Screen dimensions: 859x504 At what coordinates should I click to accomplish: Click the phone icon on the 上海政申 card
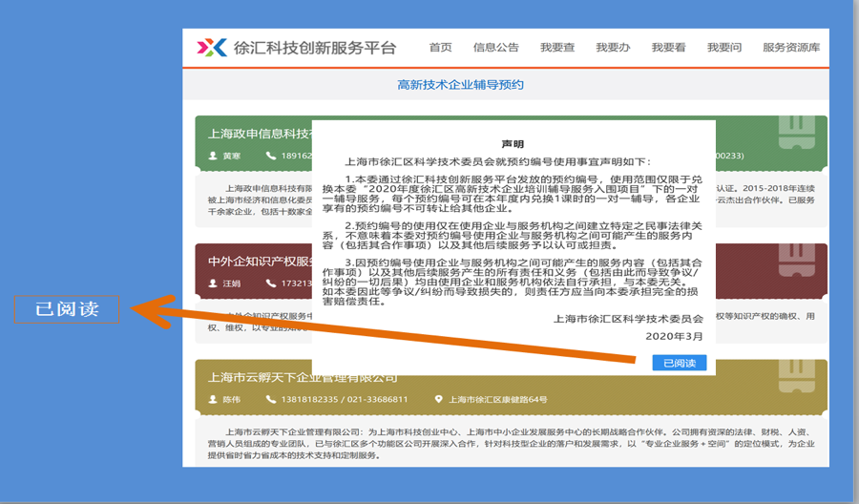pos(271,156)
